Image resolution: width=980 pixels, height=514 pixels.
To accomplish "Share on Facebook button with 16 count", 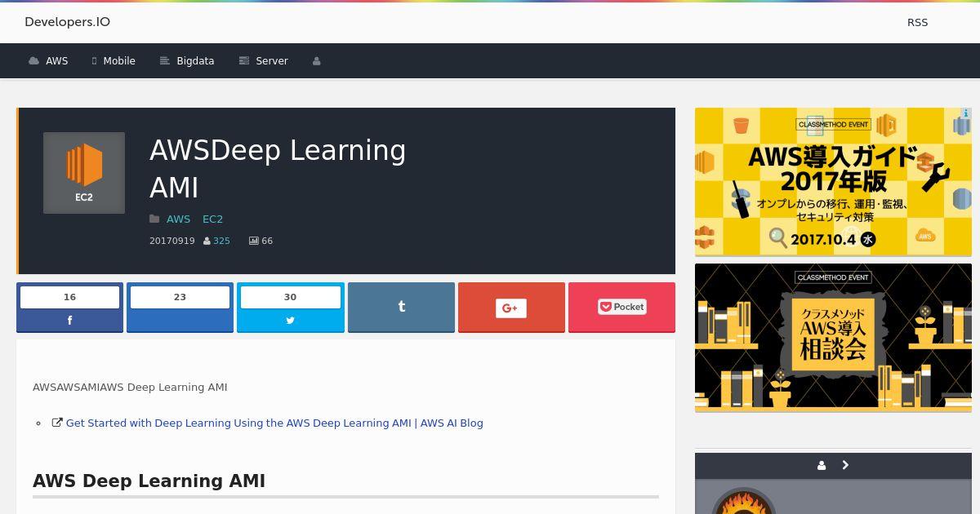I will coord(69,308).
